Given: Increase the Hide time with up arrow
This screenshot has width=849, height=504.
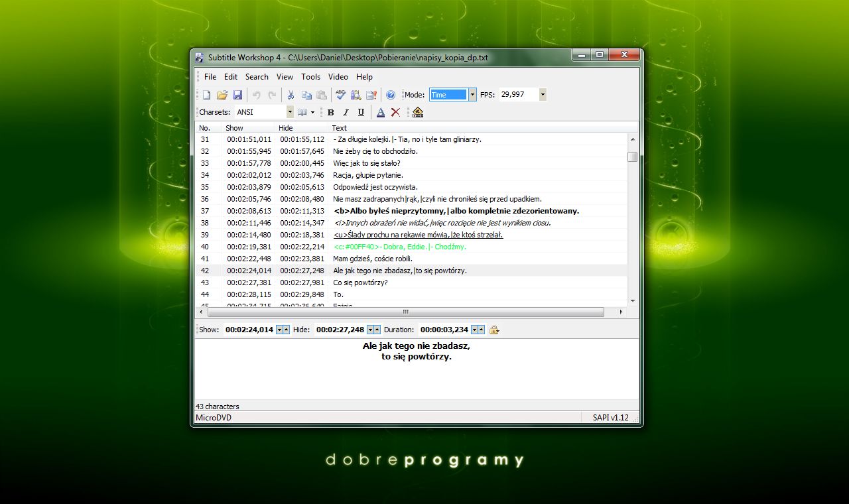Looking at the screenshot, I should (377, 330).
